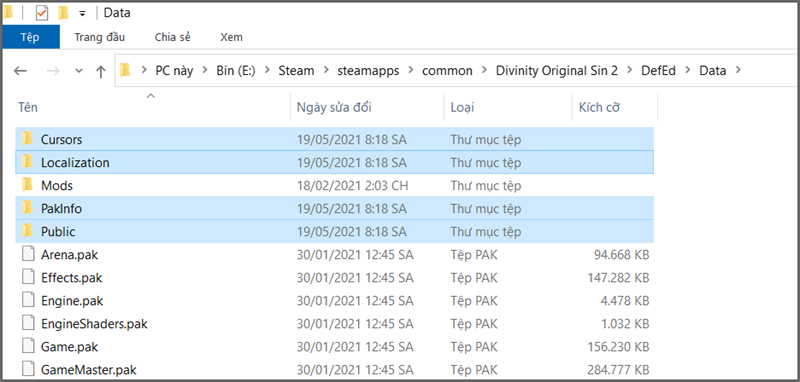Click the Mods date 18/02/2021 2:03 CH
800x382 pixels.
tap(353, 186)
